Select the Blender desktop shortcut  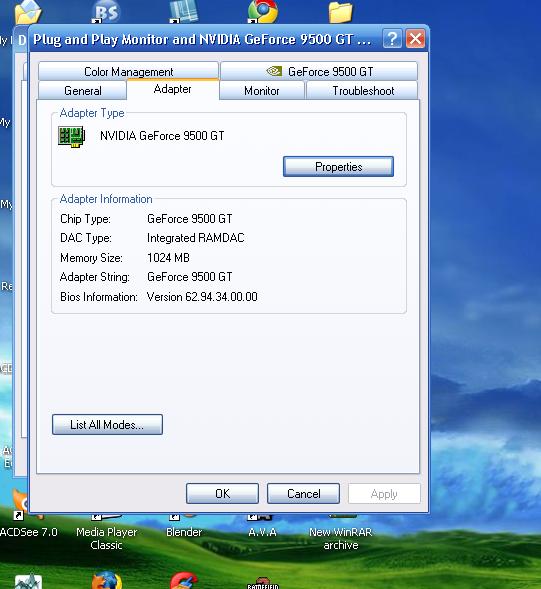click(x=184, y=532)
